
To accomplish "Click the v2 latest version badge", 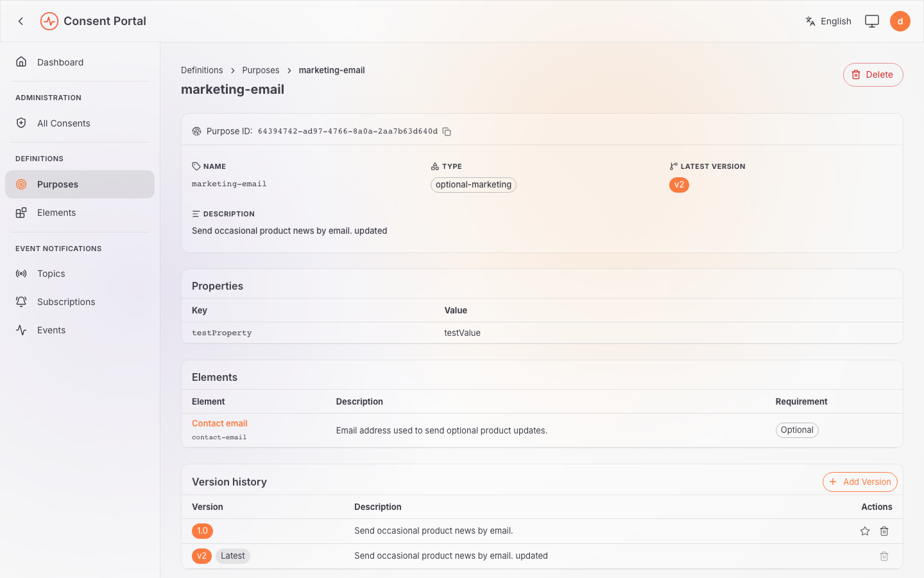I will point(679,185).
